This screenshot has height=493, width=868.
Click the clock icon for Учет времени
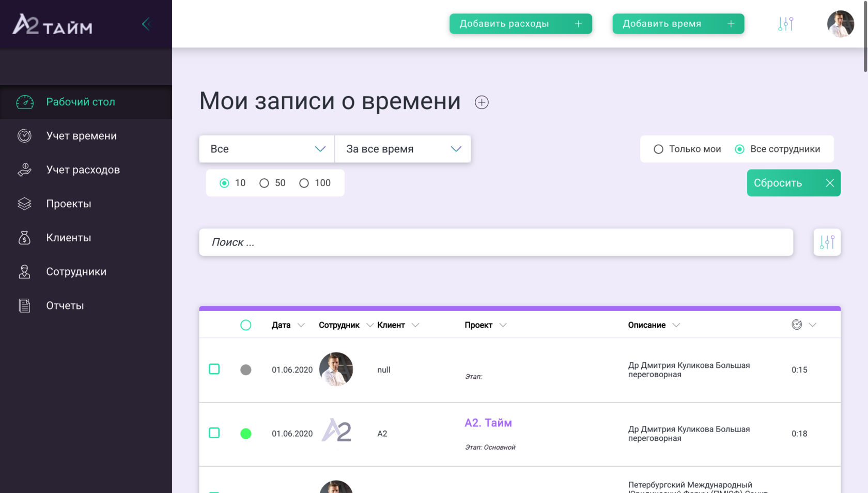[24, 136]
